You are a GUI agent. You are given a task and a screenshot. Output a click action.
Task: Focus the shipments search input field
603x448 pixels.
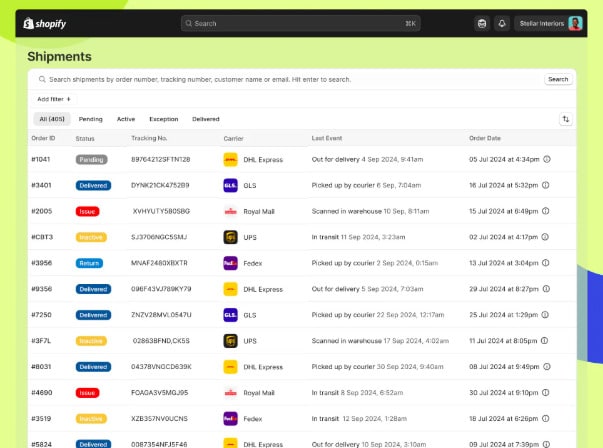tap(290, 79)
